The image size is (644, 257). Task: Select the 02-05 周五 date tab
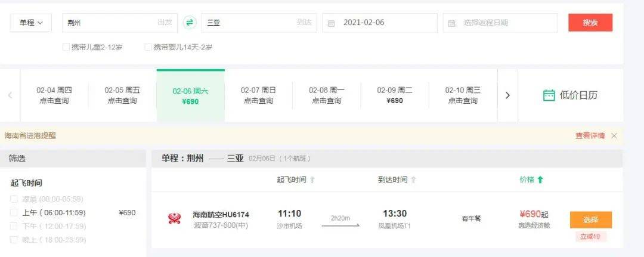pyautogui.click(x=122, y=95)
